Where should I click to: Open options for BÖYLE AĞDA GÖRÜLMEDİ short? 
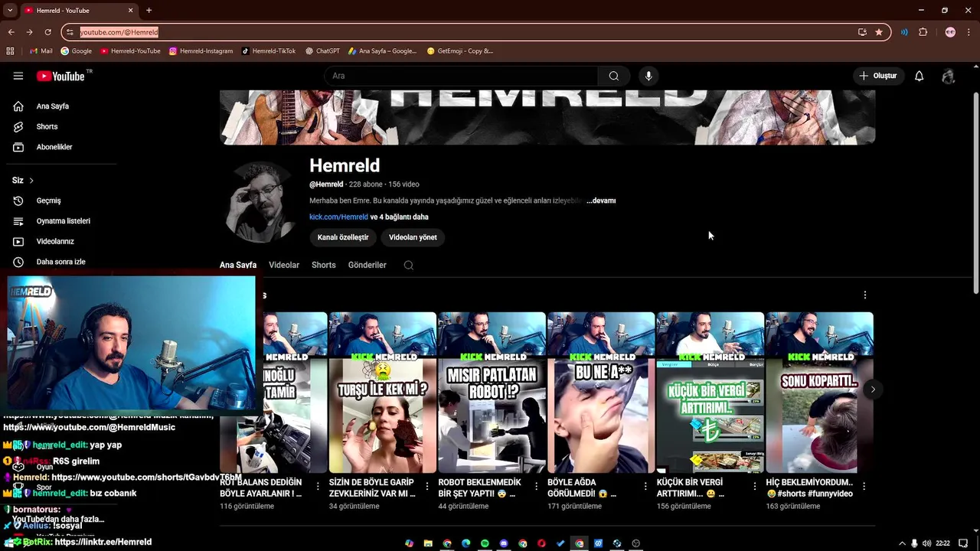coord(645,486)
